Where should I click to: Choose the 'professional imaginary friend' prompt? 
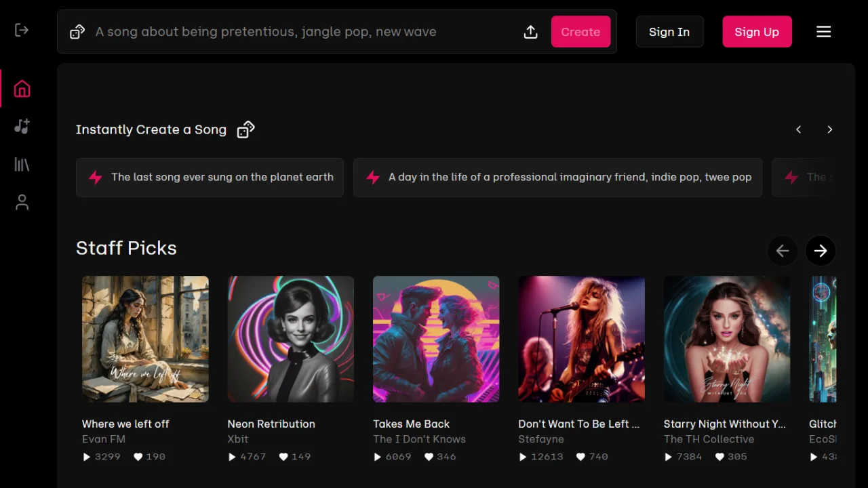[557, 178]
